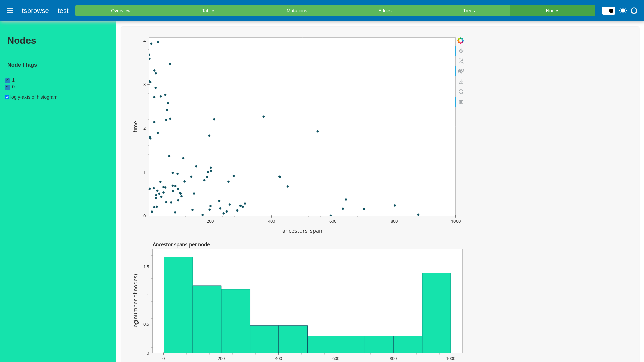Switch to the Overview tab

[x=121, y=11]
